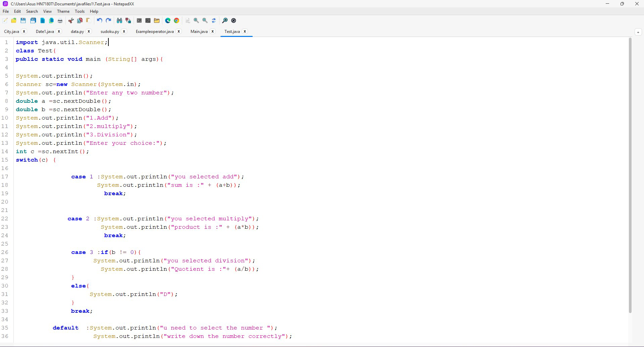644x347 pixels.
Task: Click the "you selected multiply" string
Action: [x=210, y=219]
